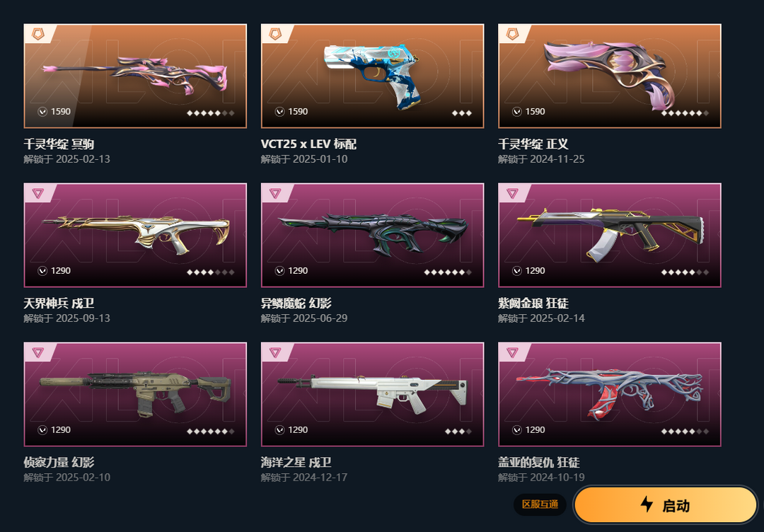Select the 异鳞魔蛇 幻影 weapon image
The image size is (764, 532).
[373, 234]
